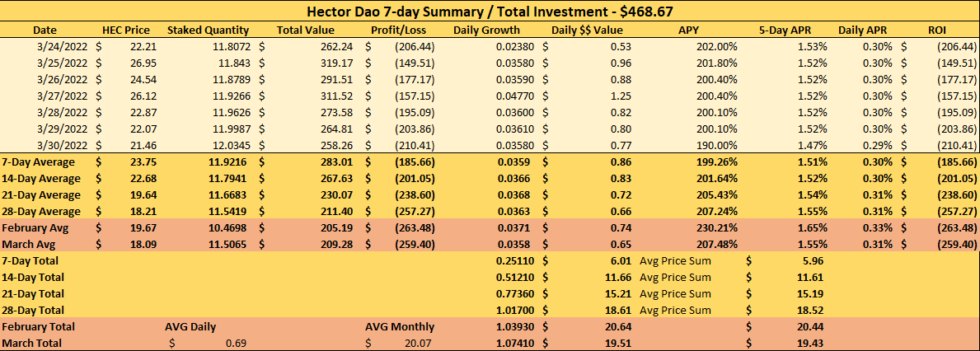The image size is (980, 351).
Task: Click the Profit/Loss column header
Action: click(399, 30)
